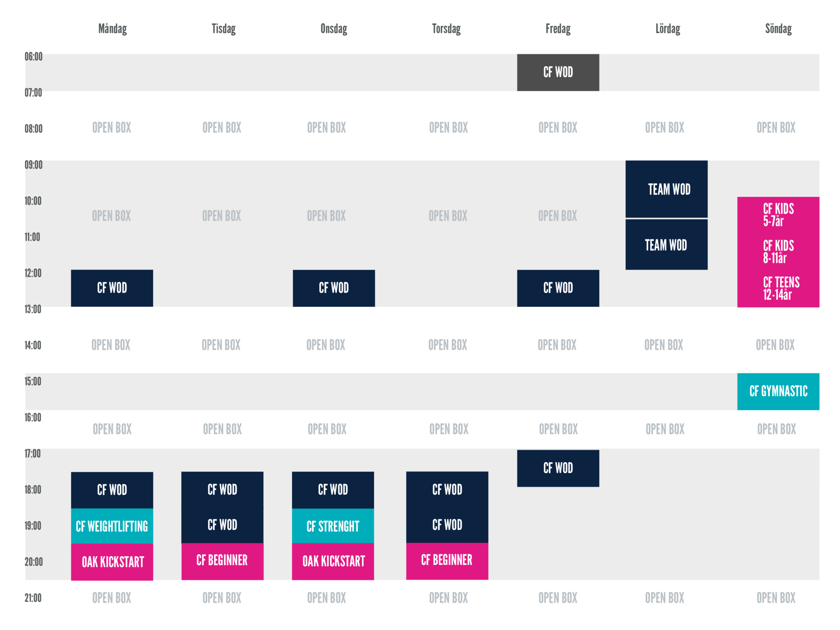
Task: Select the 15:00 time label
Action: point(33,381)
